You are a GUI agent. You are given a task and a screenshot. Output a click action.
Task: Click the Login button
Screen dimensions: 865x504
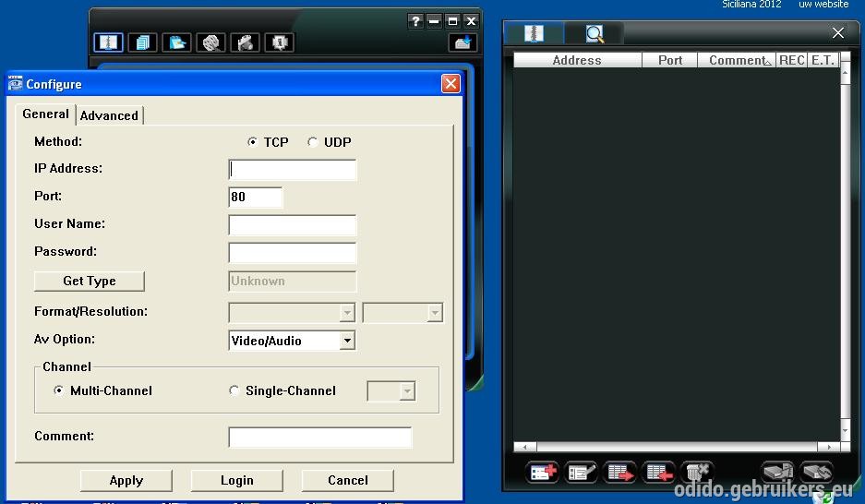point(236,480)
